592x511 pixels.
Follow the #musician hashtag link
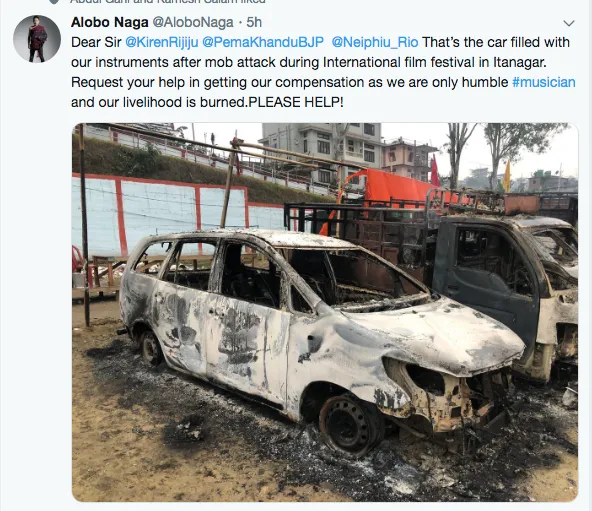pos(544,82)
